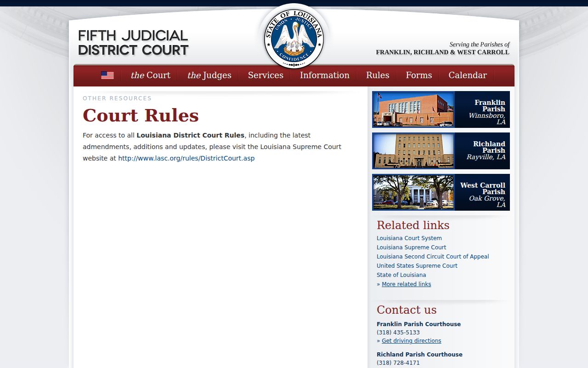Open the Judges menu
Viewport: 588px width, 368px height.
(209, 75)
